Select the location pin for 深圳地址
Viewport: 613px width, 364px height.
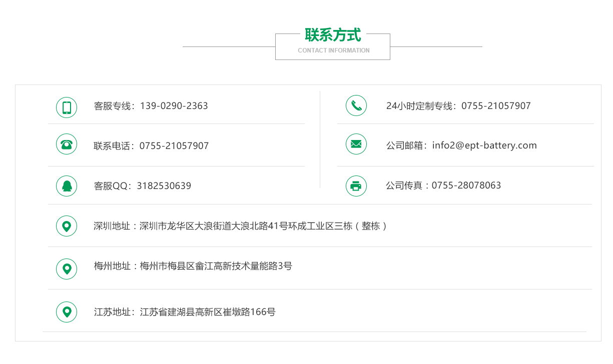66,225
